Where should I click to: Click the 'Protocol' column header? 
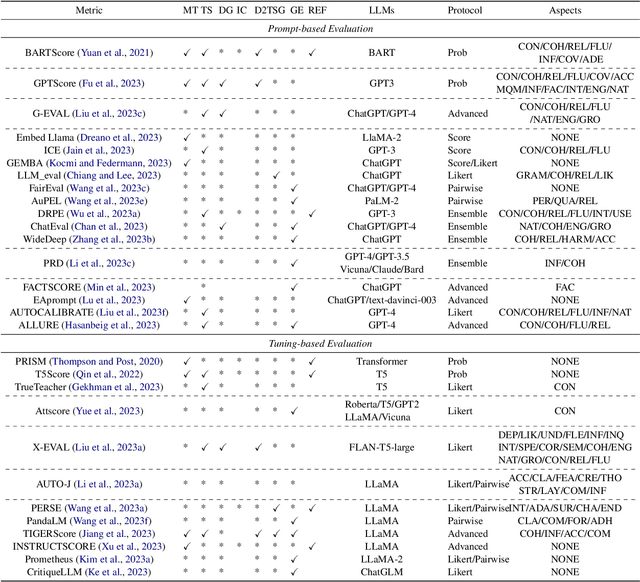click(x=465, y=10)
